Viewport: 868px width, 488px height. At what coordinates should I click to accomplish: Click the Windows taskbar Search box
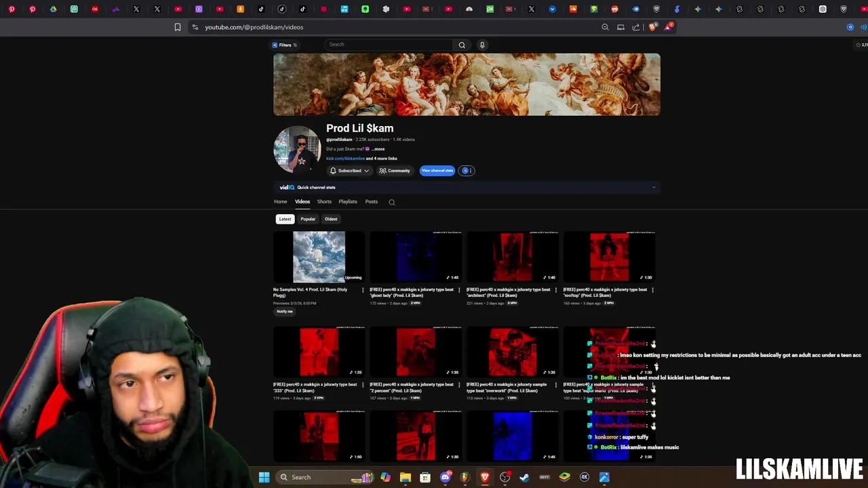[x=326, y=477]
